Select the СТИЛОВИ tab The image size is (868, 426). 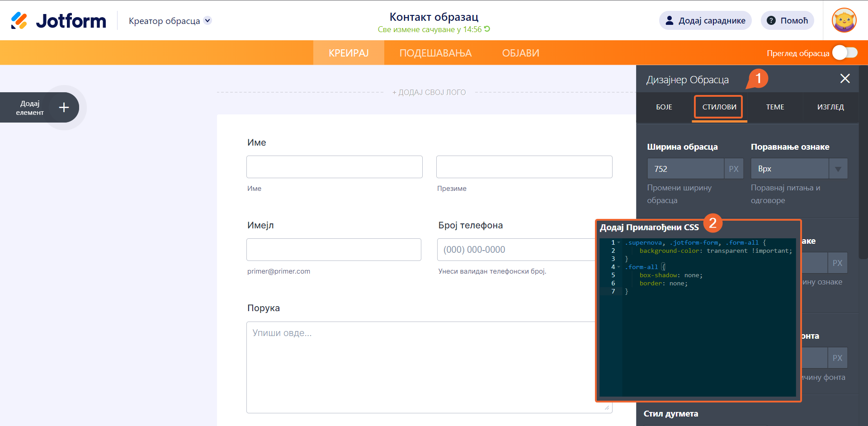719,107
